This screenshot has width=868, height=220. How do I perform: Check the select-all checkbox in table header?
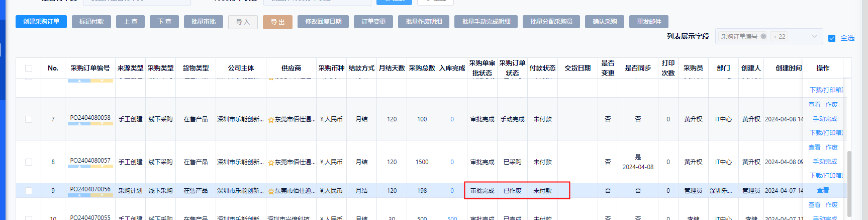pos(29,68)
